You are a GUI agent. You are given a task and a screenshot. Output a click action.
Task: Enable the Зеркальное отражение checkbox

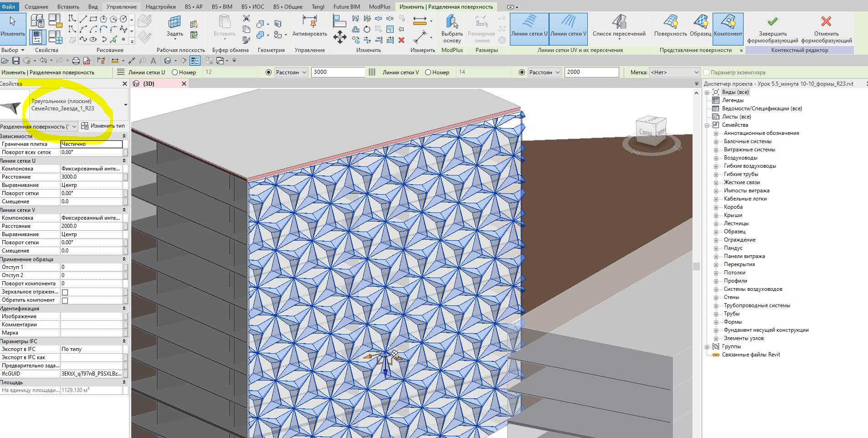coord(65,292)
